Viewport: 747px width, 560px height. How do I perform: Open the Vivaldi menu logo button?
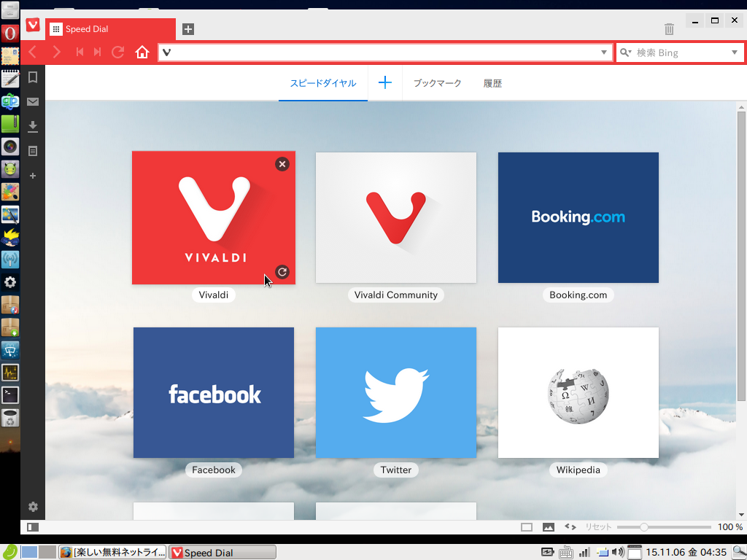(x=33, y=25)
